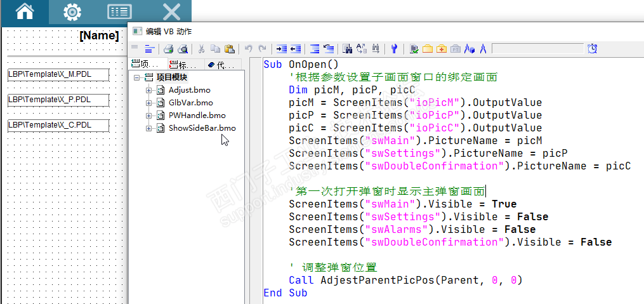The image size is (644, 304).
Task: Click the LBP\Template\X_M.PDL field
Action: (x=58, y=75)
